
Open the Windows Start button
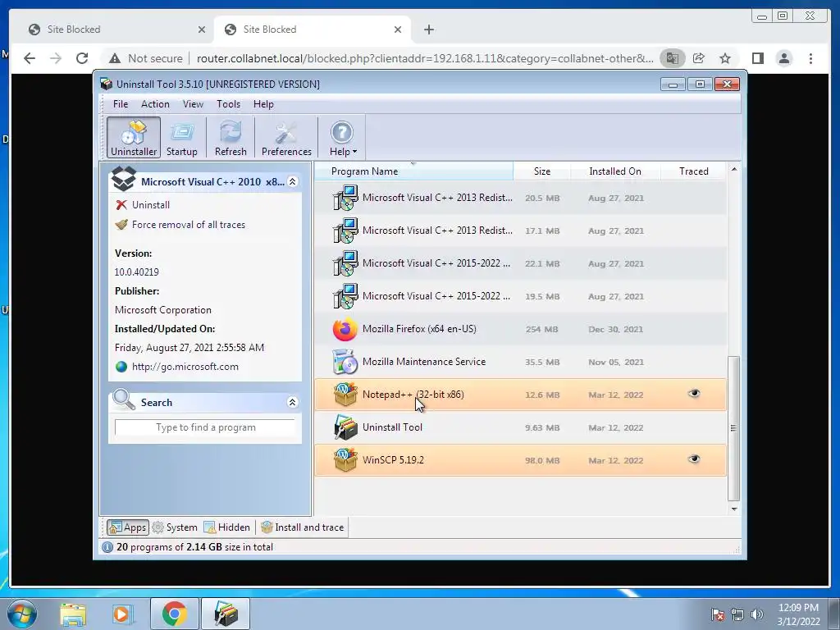[21, 614]
